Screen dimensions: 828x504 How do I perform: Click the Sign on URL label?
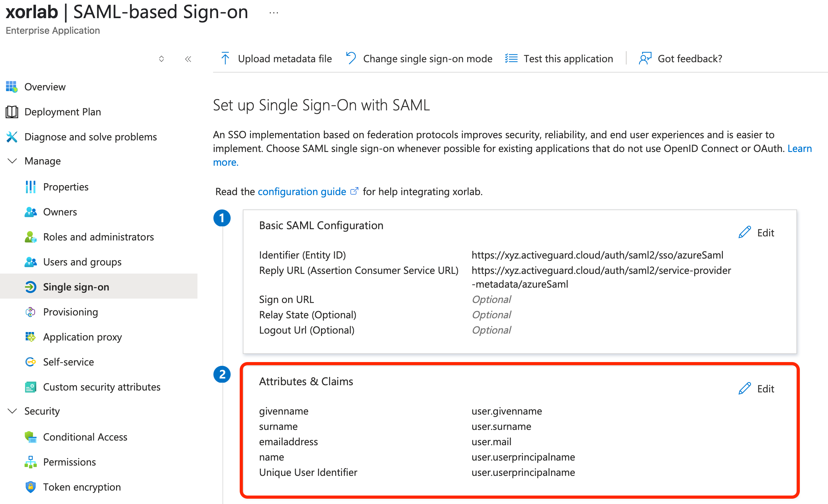point(286,299)
